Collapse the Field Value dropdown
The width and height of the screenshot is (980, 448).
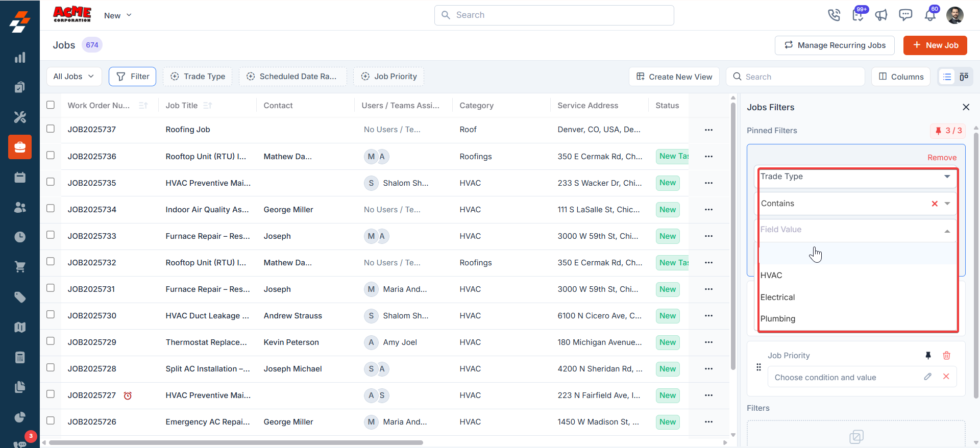pos(947,231)
